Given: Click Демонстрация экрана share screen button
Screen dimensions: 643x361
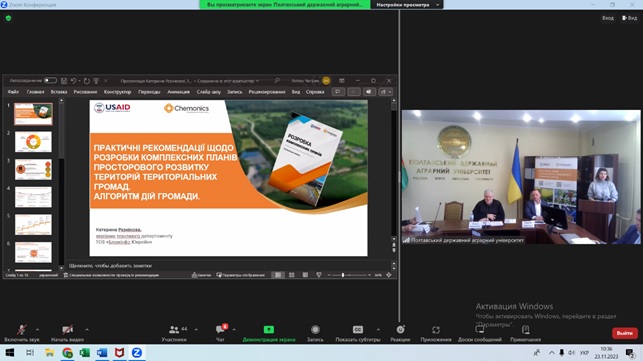Looking at the screenshot, I should [269, 333].
